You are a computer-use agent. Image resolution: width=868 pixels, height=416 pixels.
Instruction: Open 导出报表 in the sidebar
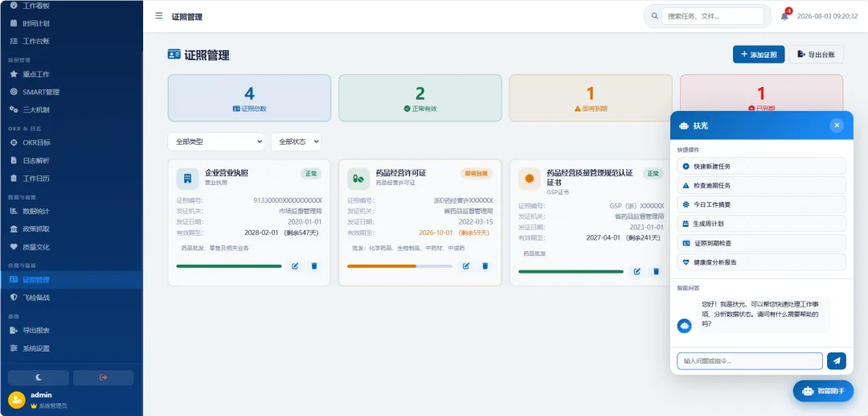pyautogui.click(x=71, y=330)
